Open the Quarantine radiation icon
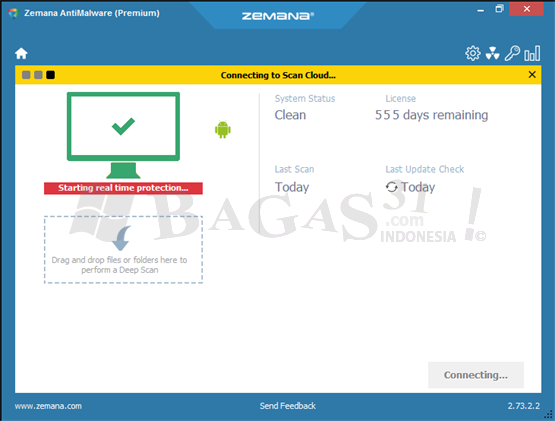Screen dimensions: 555x421 pos(492,53)
